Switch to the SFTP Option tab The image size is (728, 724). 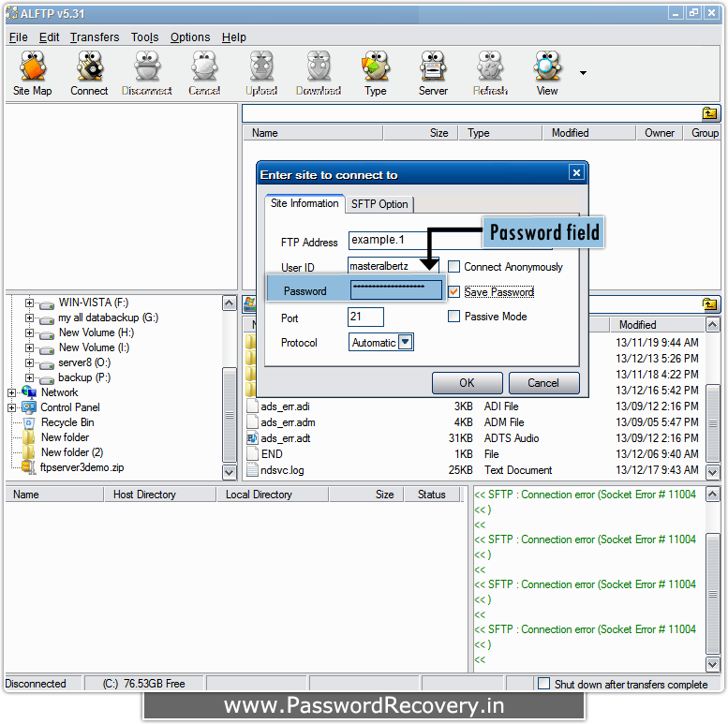[x=379, y=204]
